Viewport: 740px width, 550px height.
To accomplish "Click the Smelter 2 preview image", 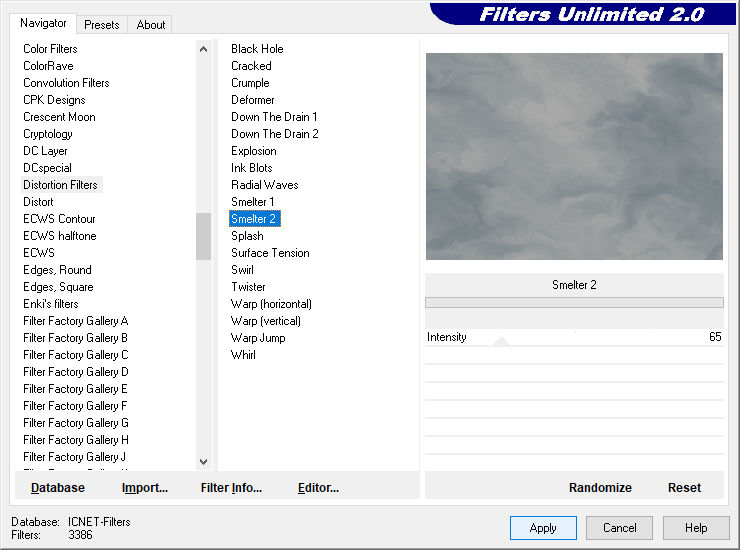I will (574, 156).
